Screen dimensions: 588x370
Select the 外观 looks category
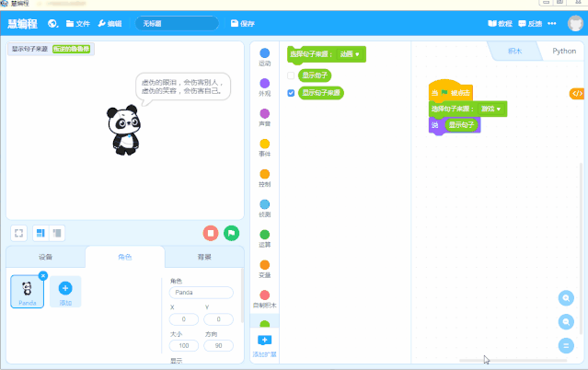264,87
